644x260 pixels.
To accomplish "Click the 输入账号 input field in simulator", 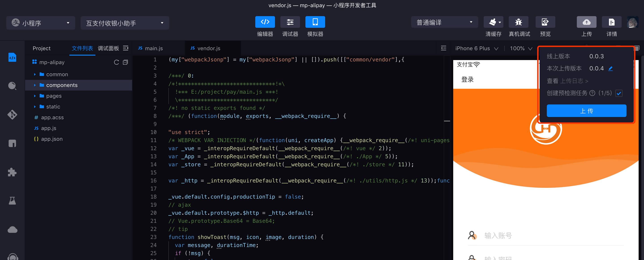I will click(x=546, y=236).
